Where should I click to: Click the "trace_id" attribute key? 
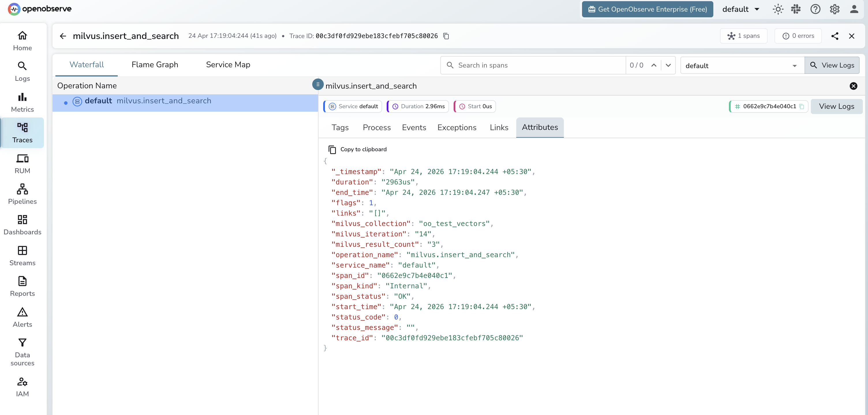[352, 338]
